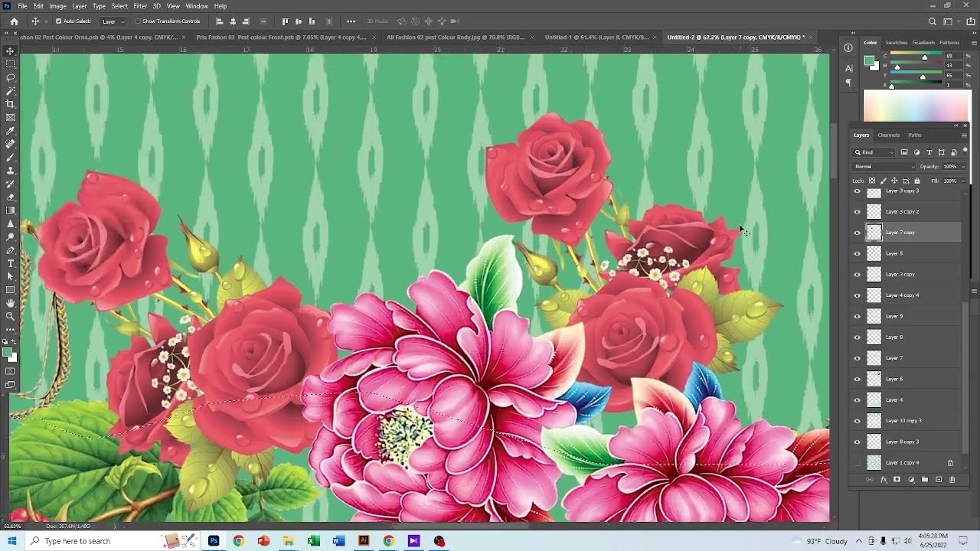This screenshot has width=980, height=551.
Task: Enable Show Transform Controls checkbox
Action: pyautogui.click(x=138, y=21)
